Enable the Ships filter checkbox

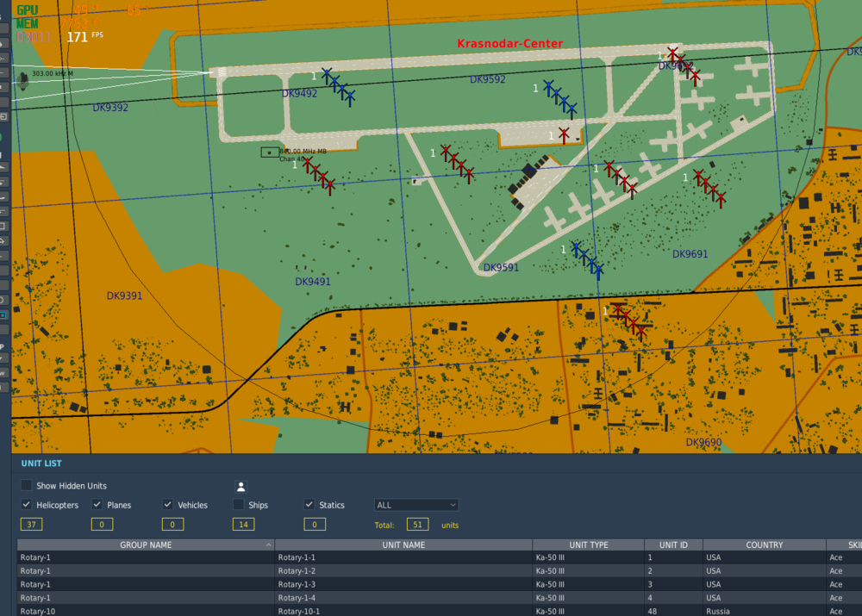pyautogui.click(x=239, y=505)
